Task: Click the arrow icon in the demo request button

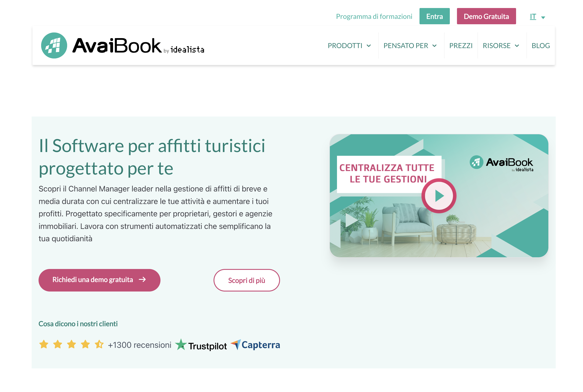Action: pyautogui.click(x=142, y=280)
